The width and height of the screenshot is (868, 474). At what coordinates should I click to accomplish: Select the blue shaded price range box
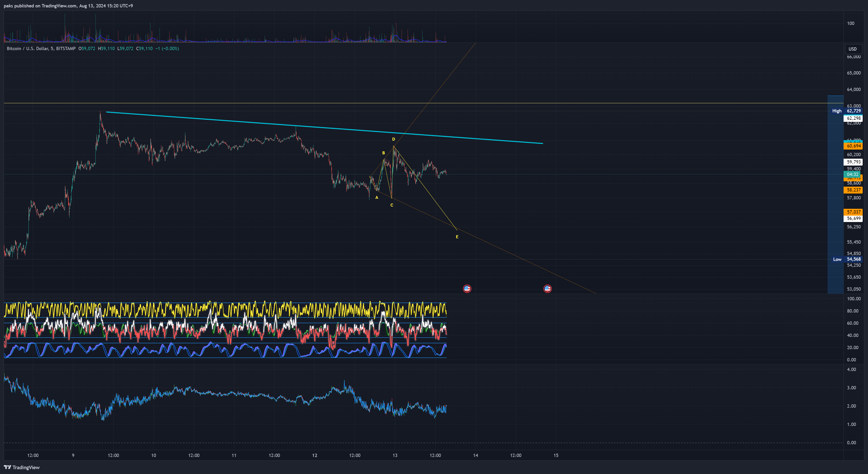pos(835,195)
